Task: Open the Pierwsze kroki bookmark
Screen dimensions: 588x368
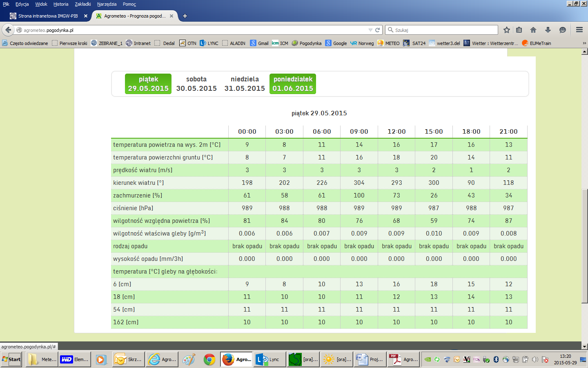Action: (69, 43)
